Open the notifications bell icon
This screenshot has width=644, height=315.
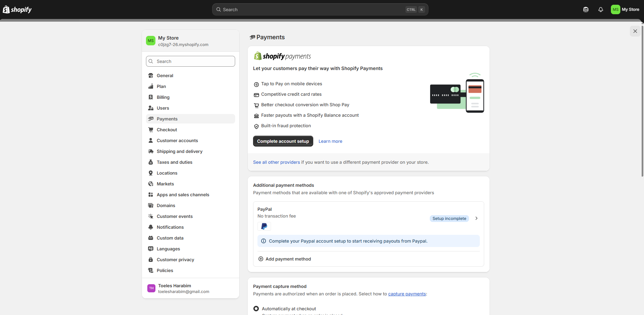click(x=601, y=9)
